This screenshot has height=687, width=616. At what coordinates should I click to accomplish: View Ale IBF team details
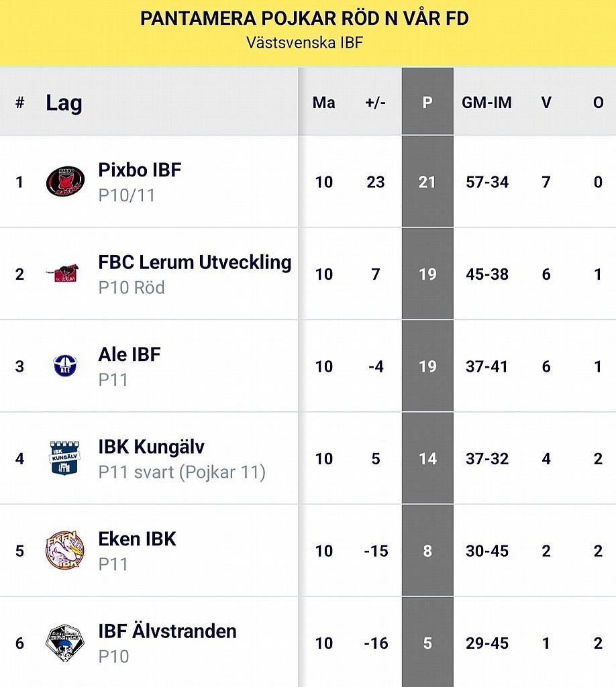click(x=130, y=354)
